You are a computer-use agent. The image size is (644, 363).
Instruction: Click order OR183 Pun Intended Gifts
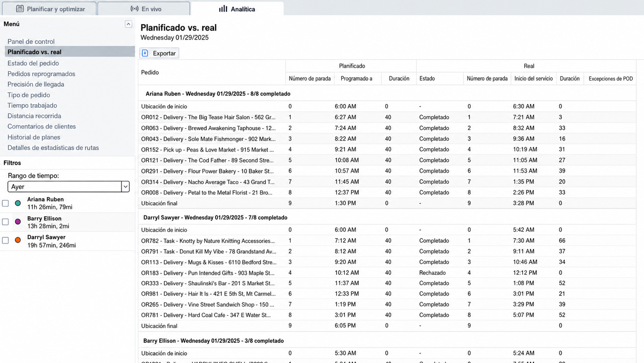click(208, 273)
